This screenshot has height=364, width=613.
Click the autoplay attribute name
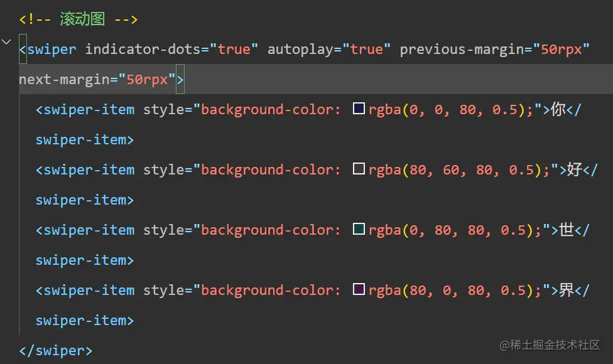point(300,49)
